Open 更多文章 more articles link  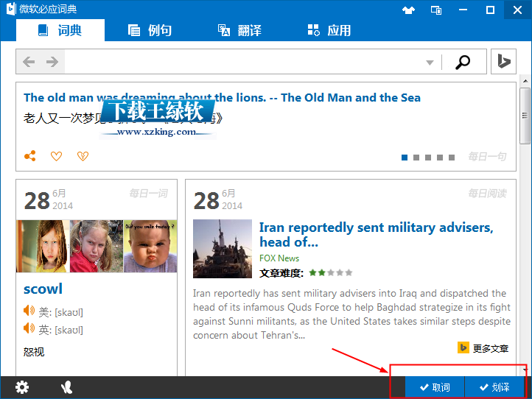(x=483, y=348)
